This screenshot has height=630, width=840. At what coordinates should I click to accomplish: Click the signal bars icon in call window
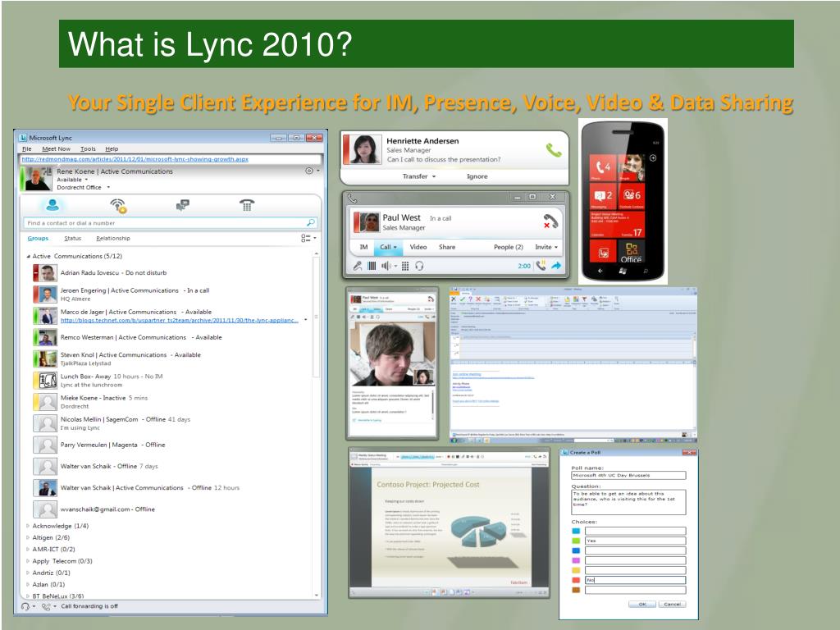click(x=372, y=266)
